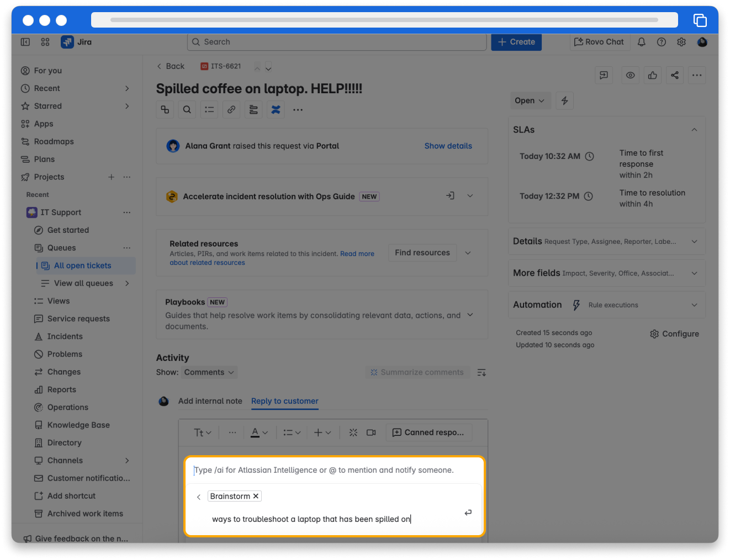
Task: Open the user profile avatar
Action: (x=702, y=42)
